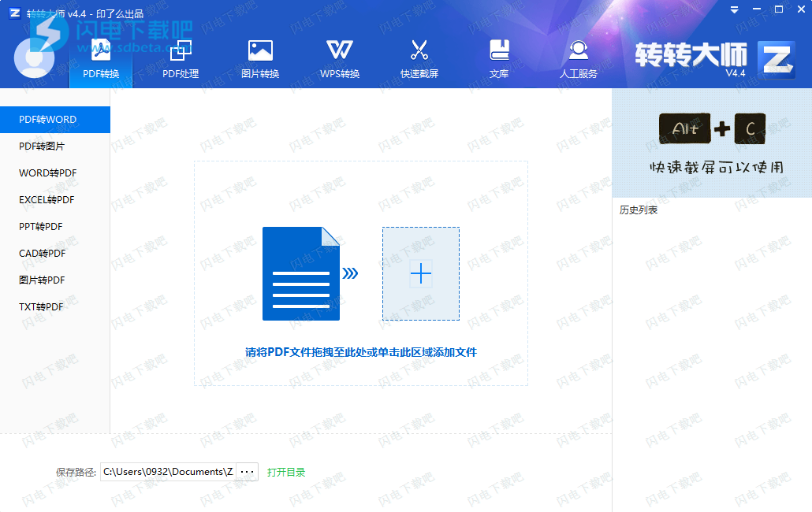Open the WPS转换 section
This screenshot has width=812, height=512.
click(x=340, y=58)
